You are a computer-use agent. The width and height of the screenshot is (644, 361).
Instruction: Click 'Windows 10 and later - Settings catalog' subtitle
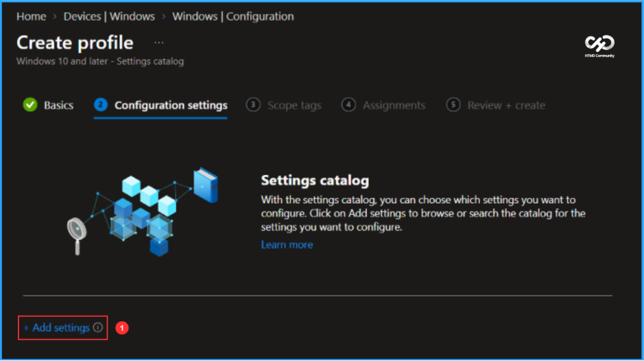100,61
